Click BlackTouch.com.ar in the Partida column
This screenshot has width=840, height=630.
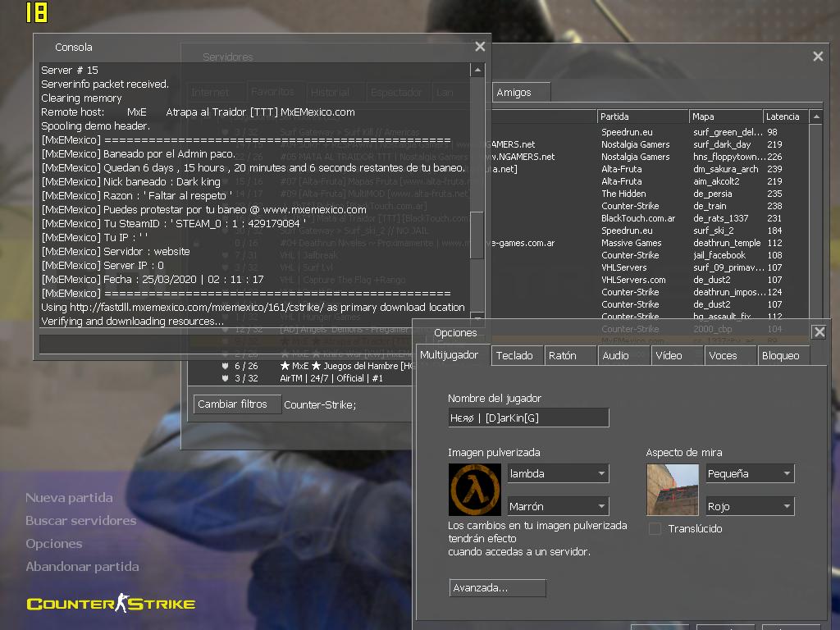[638, 218]
